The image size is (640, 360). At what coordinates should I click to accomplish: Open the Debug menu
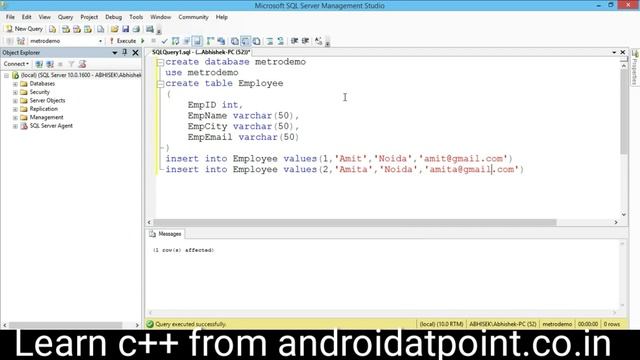(x=113, y=17)
